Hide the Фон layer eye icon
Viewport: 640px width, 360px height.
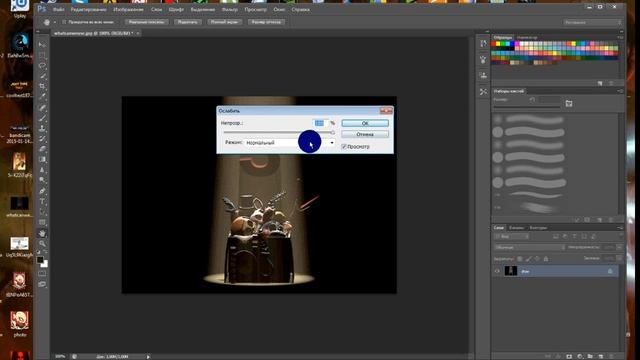(497, 271)
